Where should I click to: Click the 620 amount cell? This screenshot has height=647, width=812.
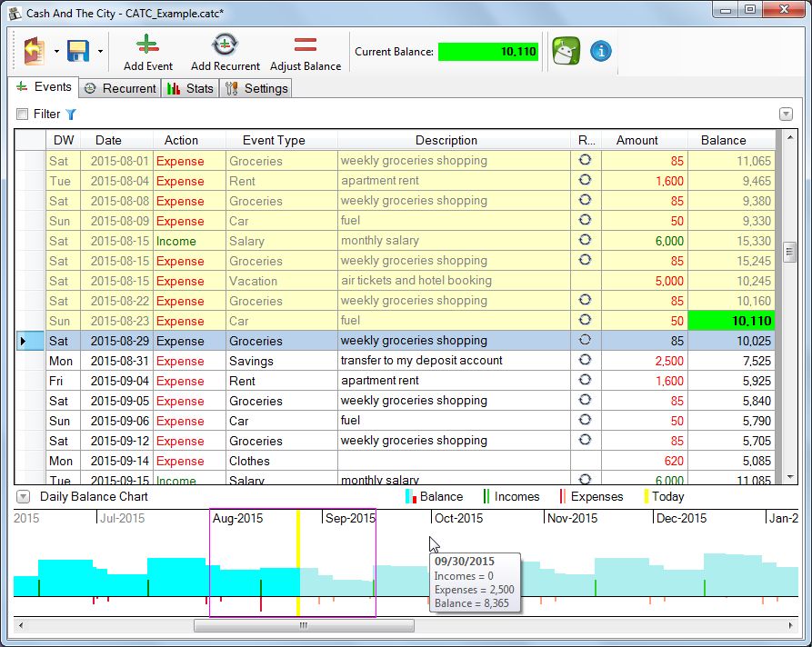coord(645,461)
